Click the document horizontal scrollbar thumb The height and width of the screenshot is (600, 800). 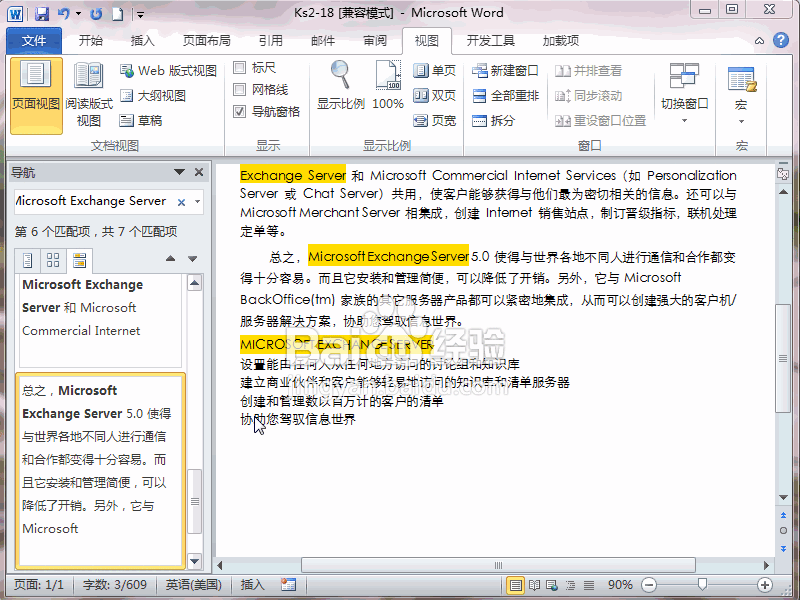click(x=498, y=565)
